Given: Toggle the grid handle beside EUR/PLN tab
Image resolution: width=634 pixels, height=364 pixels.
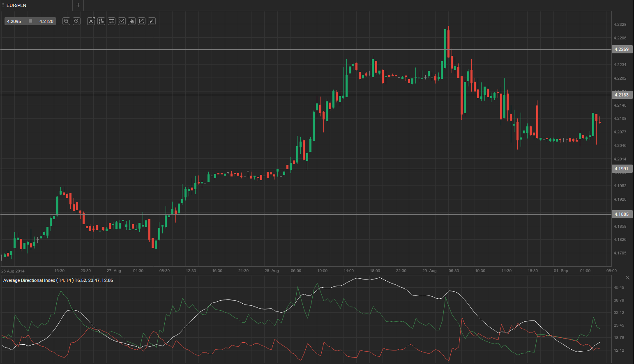Looking at the screenshot, I should 3,5.
